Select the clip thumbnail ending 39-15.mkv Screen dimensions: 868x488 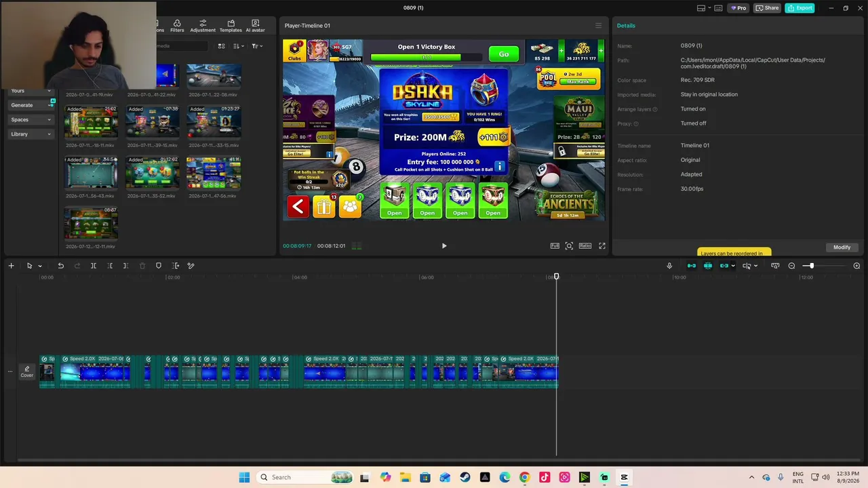[153, 122]
